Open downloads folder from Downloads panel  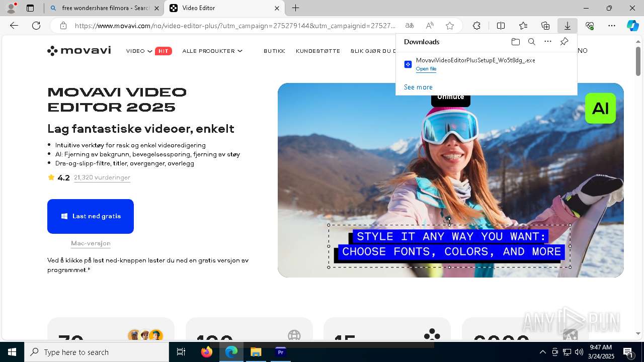coord(515,42)
